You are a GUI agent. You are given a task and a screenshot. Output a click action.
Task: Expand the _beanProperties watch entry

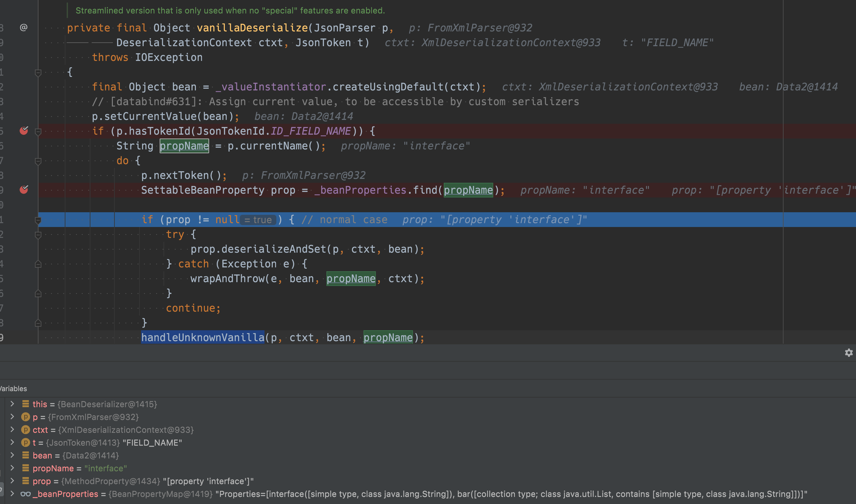click(12, 494)
